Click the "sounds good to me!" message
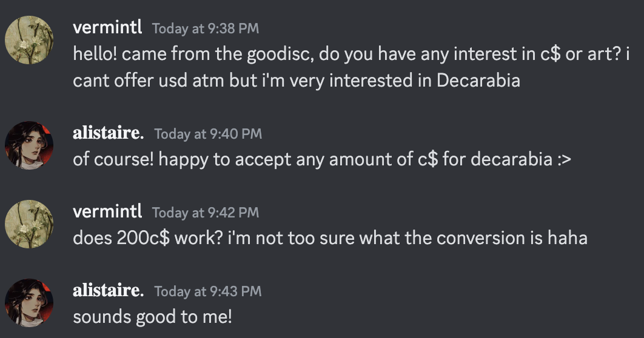Viewport: 644px width, 338px height. (152, 317)
